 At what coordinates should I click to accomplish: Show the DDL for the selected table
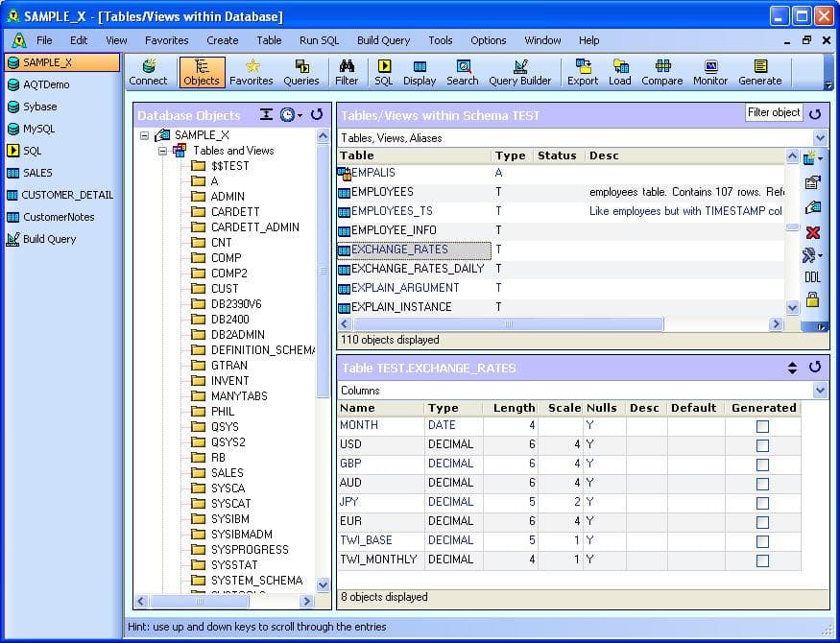click(812, 277)
